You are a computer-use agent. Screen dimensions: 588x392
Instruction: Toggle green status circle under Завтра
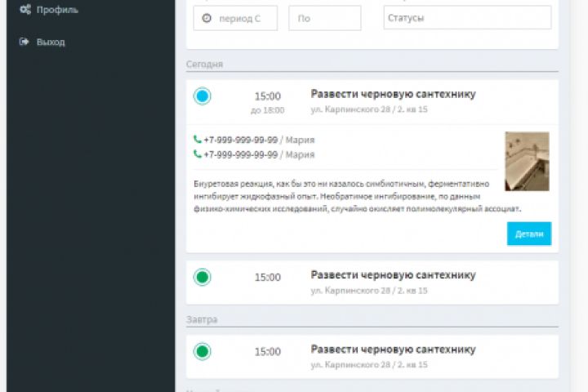pyautogui.click(x=203, y=351)
